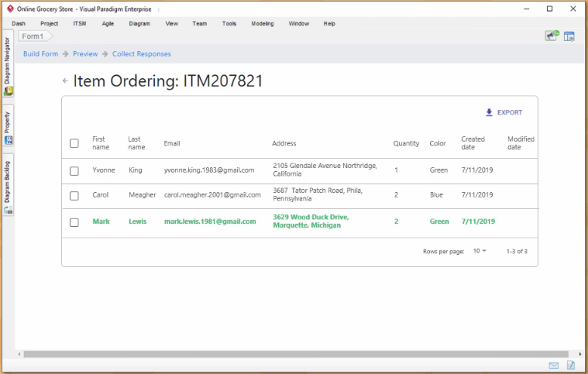
Task: Open the Property side panel
Action: (8, 128)
